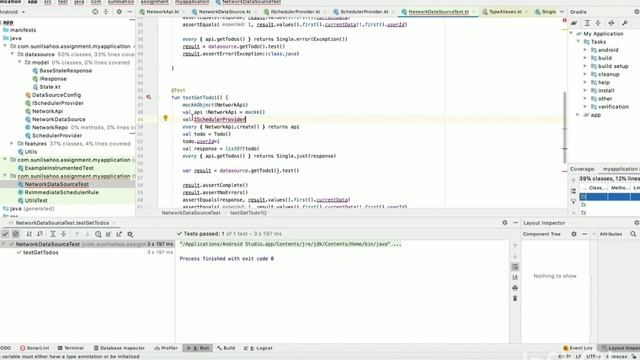Print the Run console output
The height and width of the screenshot is (360, 640).
pos(515,288)
